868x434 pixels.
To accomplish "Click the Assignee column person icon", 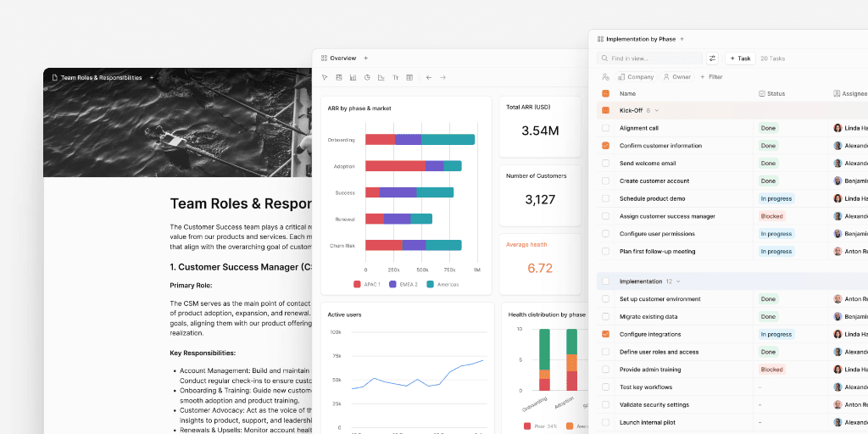I will (x=837, y=93).
